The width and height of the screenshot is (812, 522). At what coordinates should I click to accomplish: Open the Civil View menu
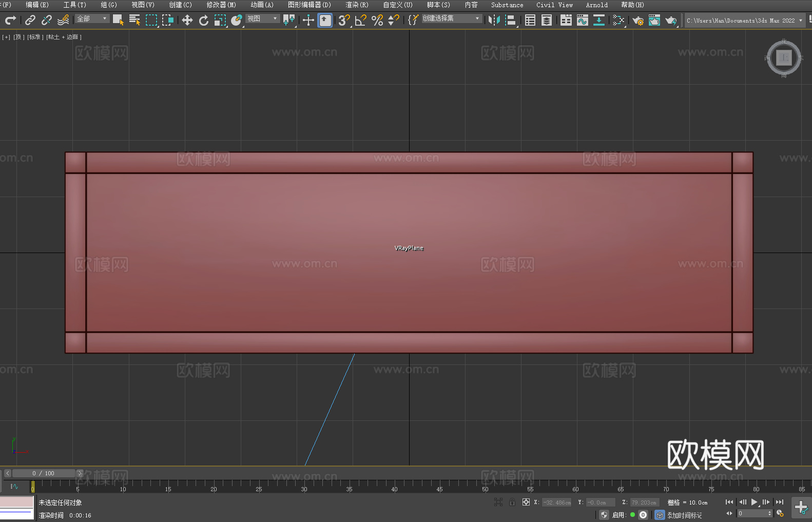[x=554, y=5]
